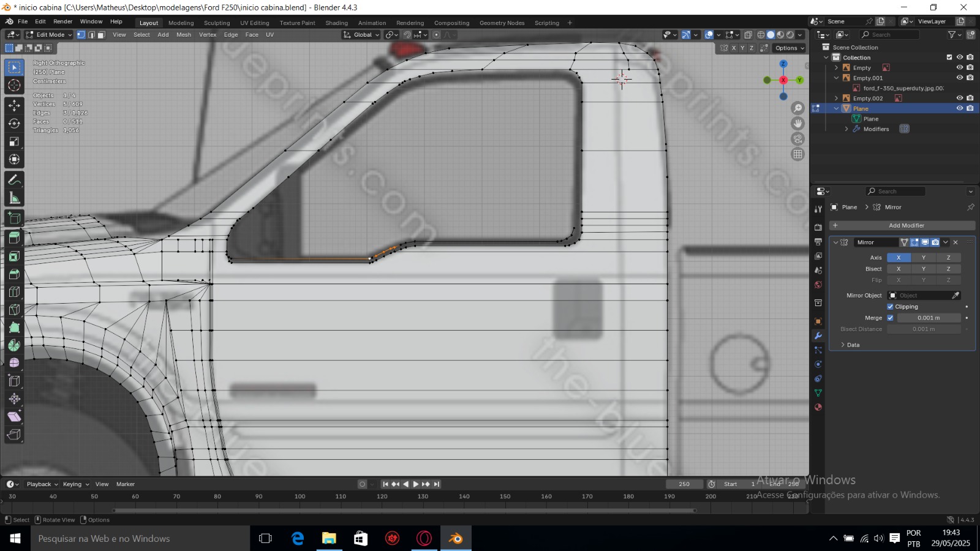Open the Edit Mode dropdown
980x551 pixels.
pyautogui.click(x=49, y=35)
